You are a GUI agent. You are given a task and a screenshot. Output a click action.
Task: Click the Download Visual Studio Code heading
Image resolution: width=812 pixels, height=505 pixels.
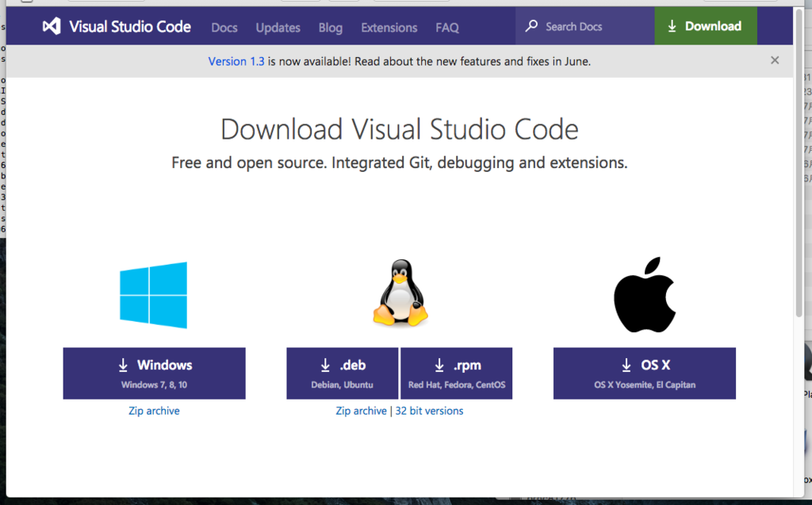pyautogui.click(x=400, y=129)
